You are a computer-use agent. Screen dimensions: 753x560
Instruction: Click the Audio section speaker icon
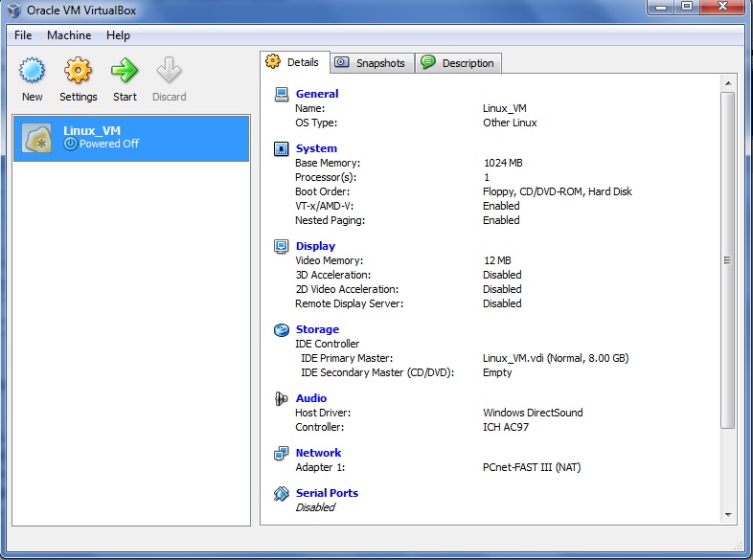282,398
